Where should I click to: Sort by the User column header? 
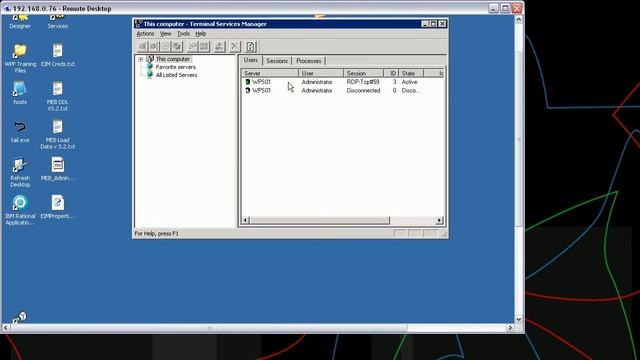(321, 73)
